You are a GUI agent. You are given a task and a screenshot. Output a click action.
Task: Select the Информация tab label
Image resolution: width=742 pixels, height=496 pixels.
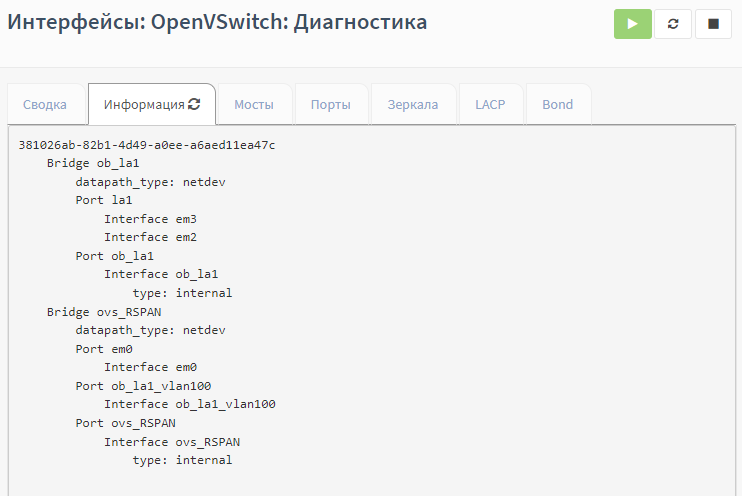tap(144, 104)
